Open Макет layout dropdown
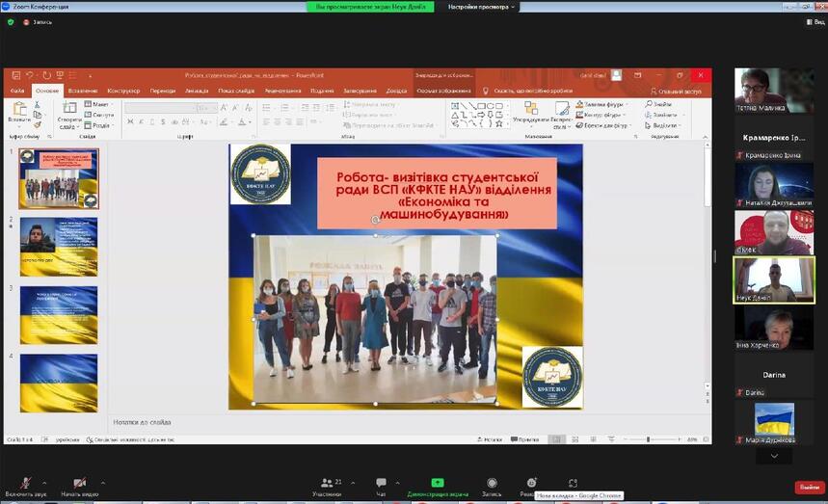Viewport: 828px width, 504px height. 97,104
